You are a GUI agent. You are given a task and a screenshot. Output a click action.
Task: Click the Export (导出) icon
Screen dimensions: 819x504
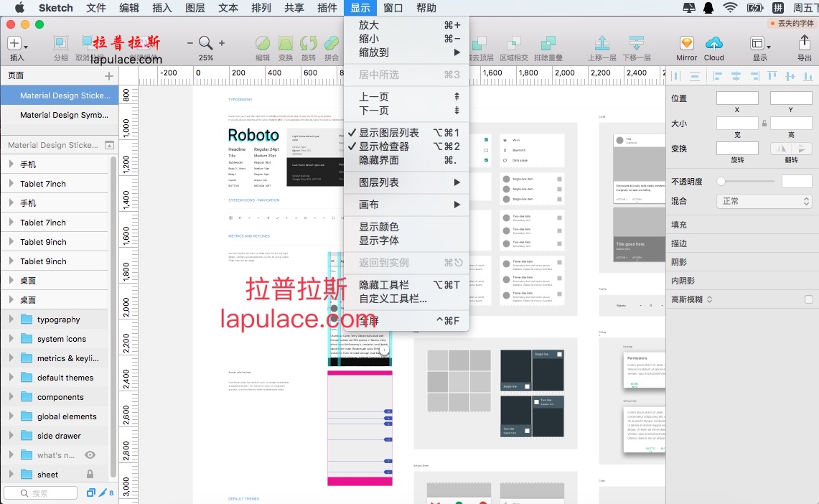pyautogui.click(x=804, y=42)
